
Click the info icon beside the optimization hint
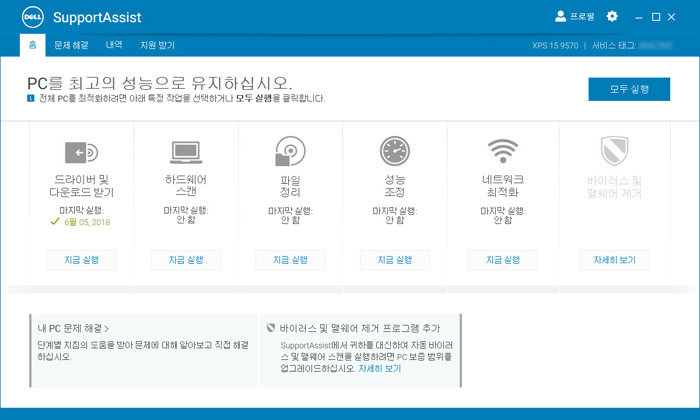click(x=30, y=98)
